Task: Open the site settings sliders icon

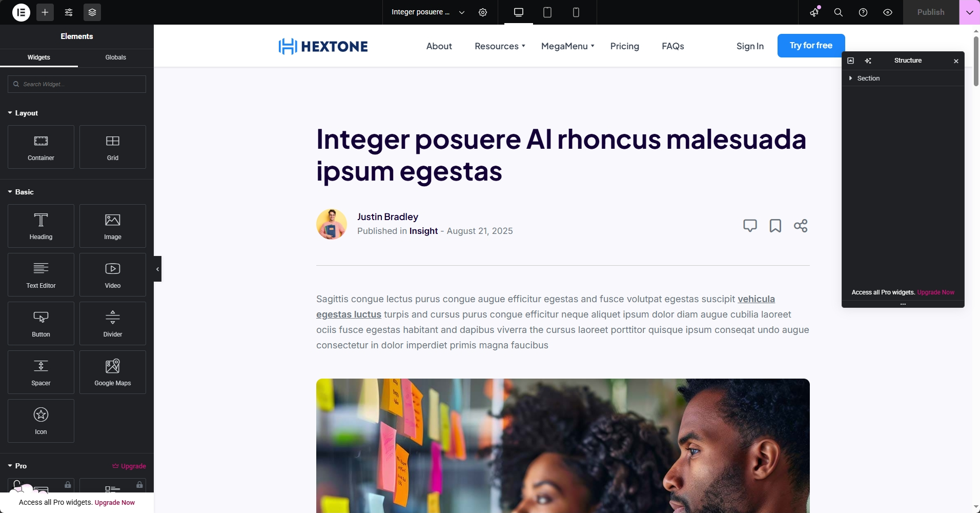Action: (x=69, y=12)
